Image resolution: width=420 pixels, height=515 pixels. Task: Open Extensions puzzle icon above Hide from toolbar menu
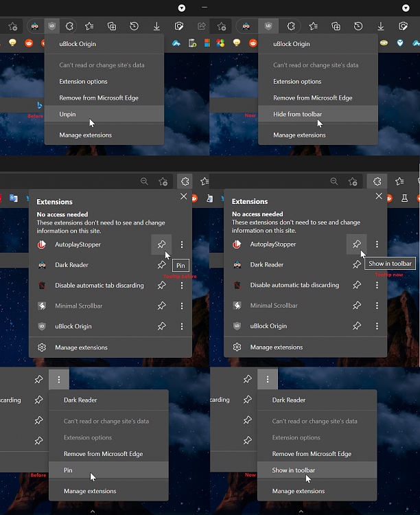pos(291,26)
